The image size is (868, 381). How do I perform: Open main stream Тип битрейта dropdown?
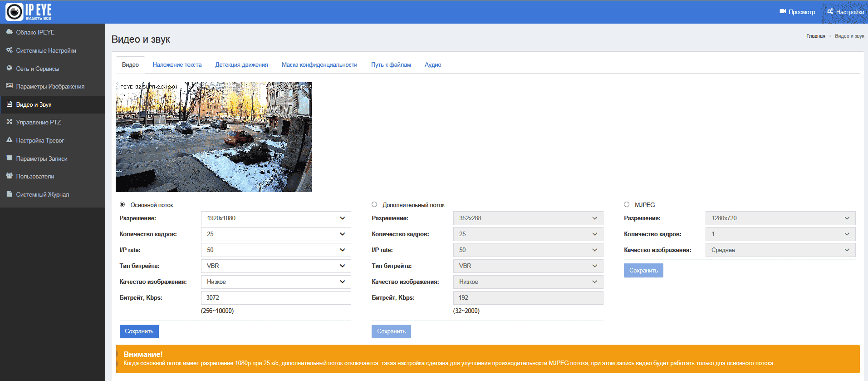pyautogui.click(x=276, y=266)
